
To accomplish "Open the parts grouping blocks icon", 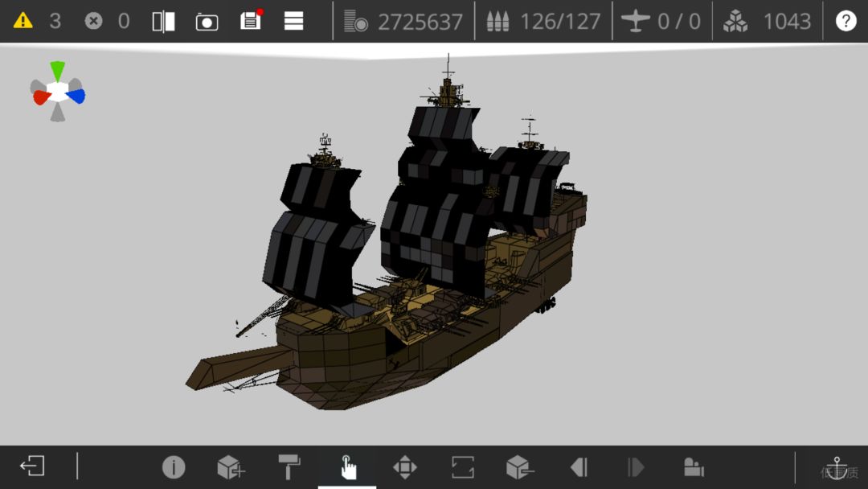I will pyautogui.click(x=694, y=466).
